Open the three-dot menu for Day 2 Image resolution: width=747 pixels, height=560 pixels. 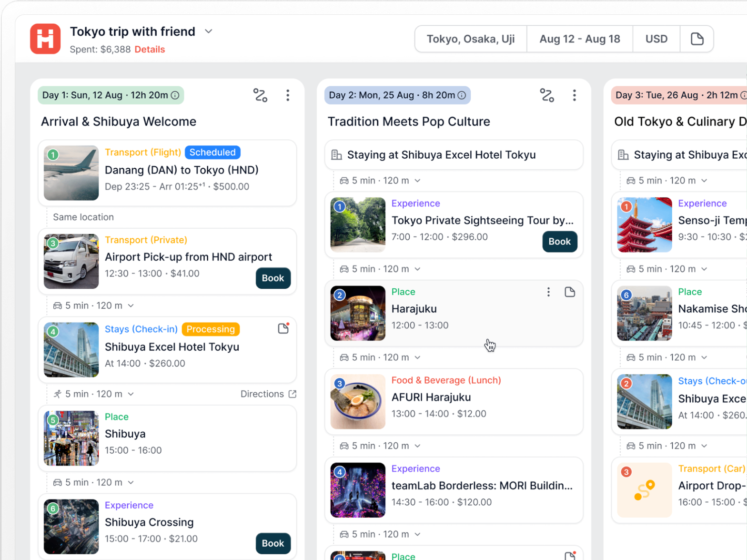pyautogui.click(x=575, y=95)
